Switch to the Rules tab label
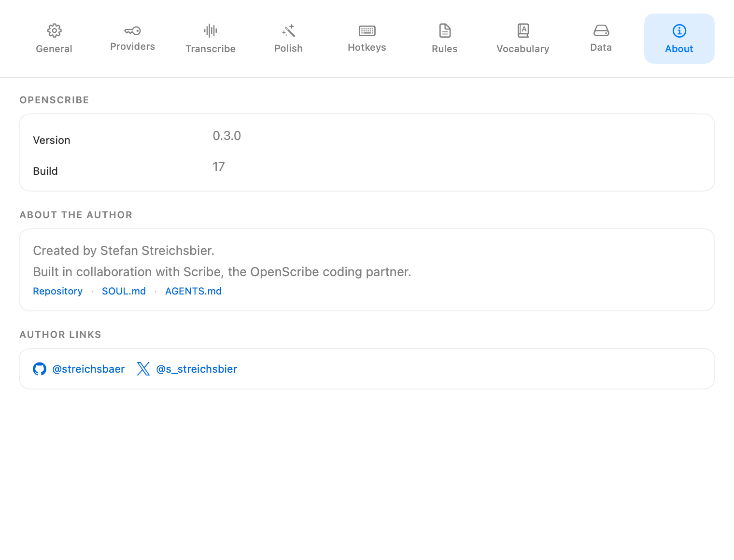This screenshot has height=560, width=734. point(445,49)
